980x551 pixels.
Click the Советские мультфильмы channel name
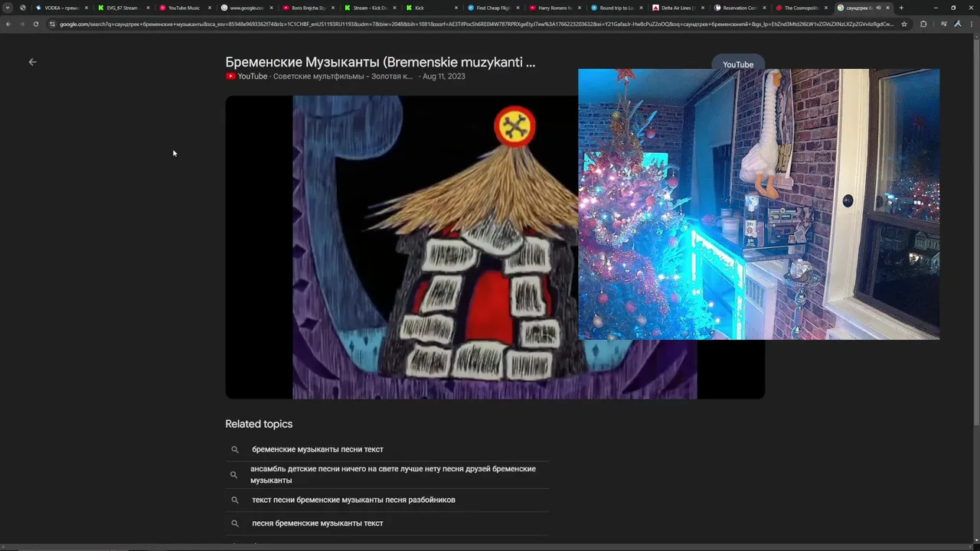tap(342, 77)
